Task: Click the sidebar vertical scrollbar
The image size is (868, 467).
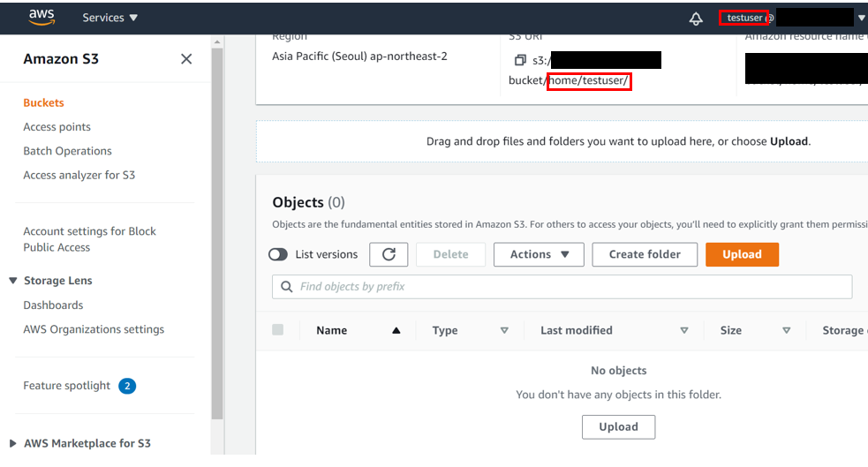Action: point(217,232)
